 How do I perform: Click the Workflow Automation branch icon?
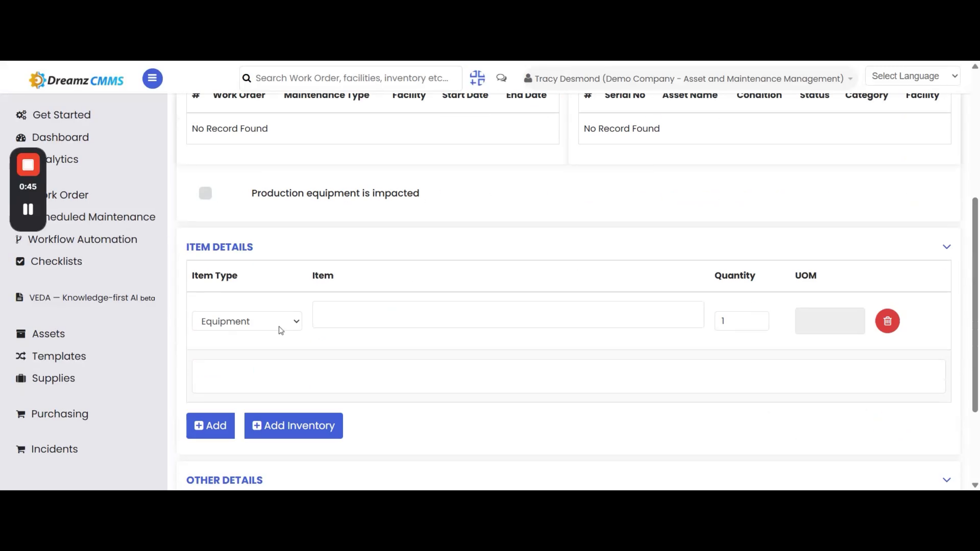(18, 239)
